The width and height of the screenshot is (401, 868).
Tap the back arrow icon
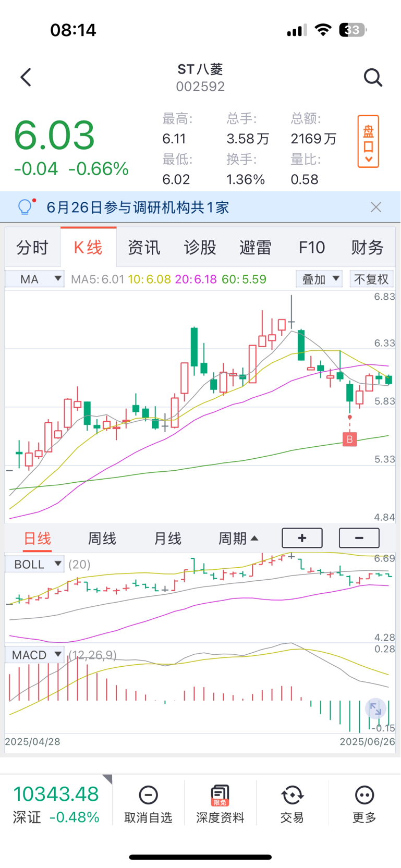click(26, 77)
